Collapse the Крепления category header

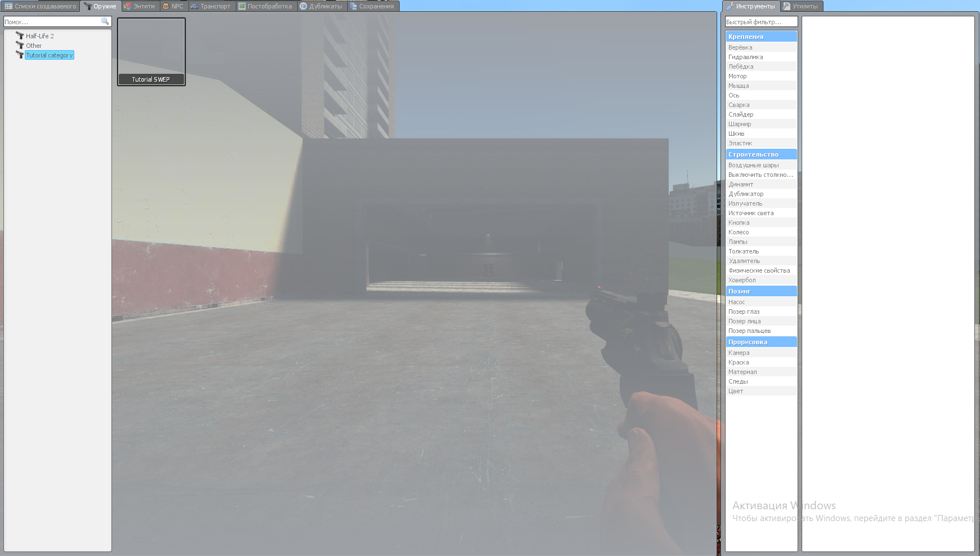pos(761,37)
